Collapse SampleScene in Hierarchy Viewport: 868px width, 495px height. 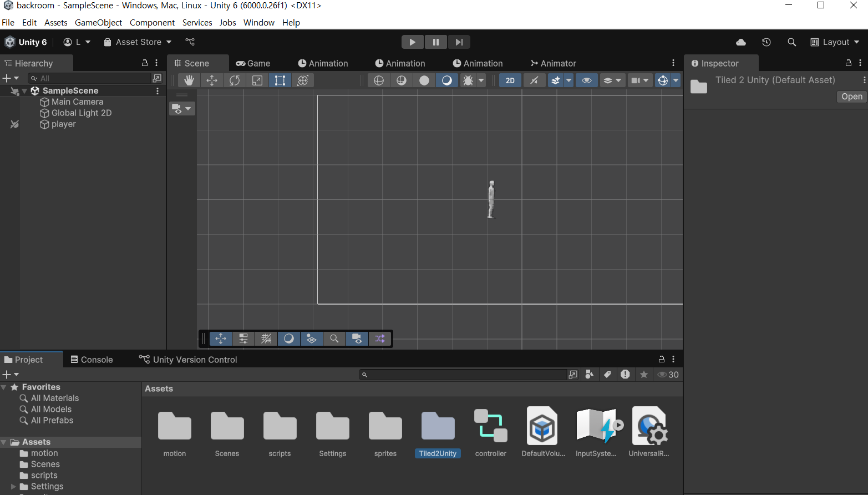(24, 91)
